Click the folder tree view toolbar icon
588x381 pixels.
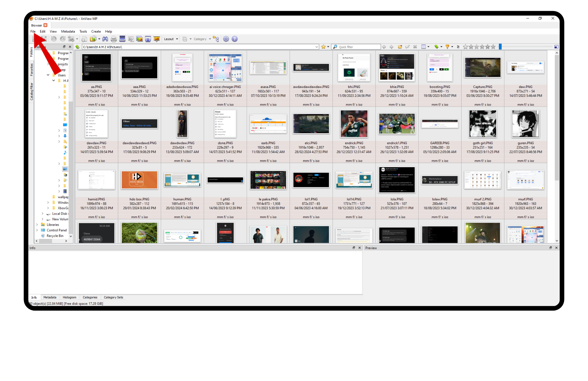pyautogui.click(x=216, y=39)
